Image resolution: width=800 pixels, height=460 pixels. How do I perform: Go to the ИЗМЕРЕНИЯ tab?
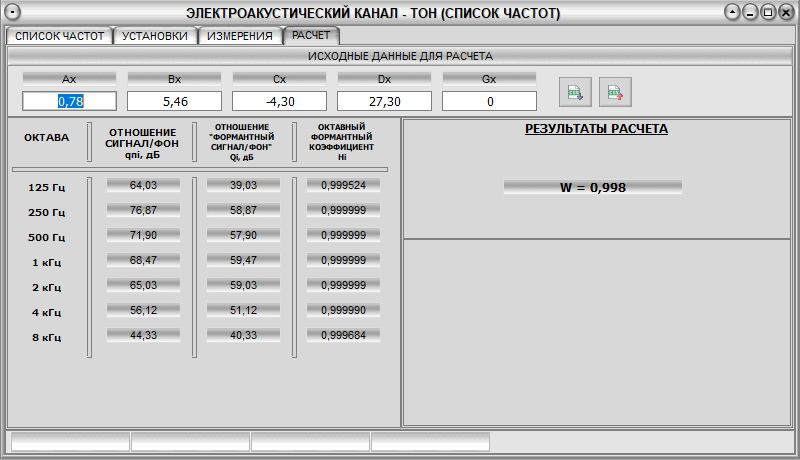[x=239, y=36]
